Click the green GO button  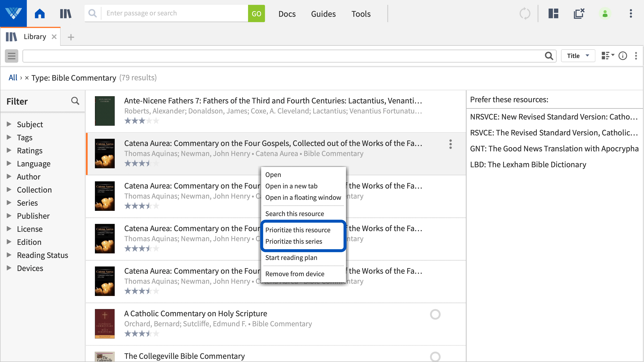[x=256, y=13]
